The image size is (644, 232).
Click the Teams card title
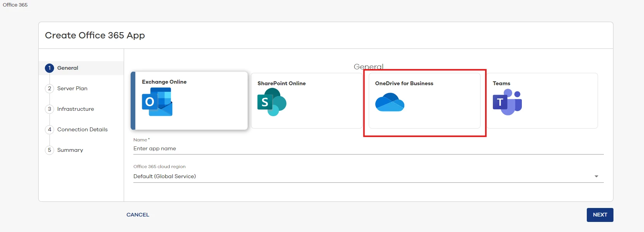click(x=501, y=83)
